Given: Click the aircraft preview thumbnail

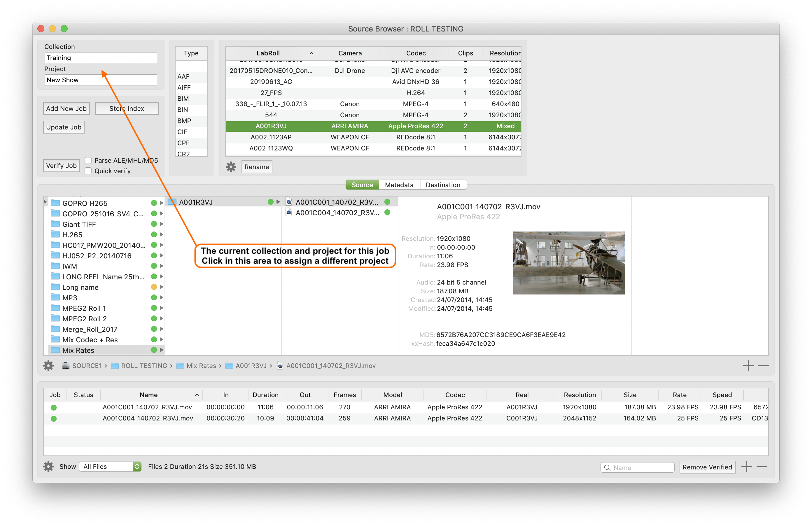Looking at the screenshot, I should (x=569, y=263).
